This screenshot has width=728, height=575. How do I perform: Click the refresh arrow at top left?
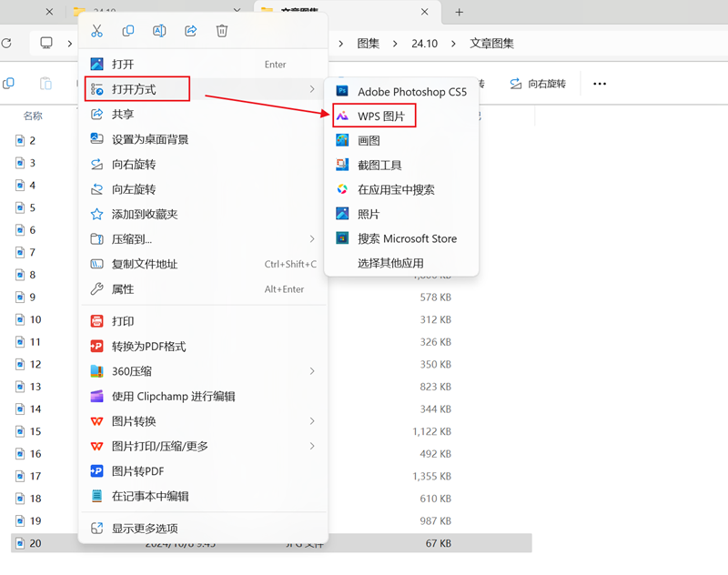tap(7, 42)
